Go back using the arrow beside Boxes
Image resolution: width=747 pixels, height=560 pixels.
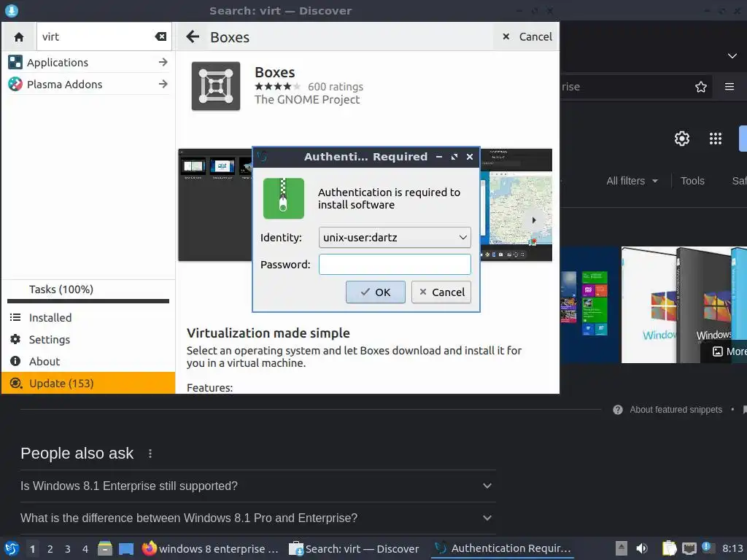pos(193,36)
